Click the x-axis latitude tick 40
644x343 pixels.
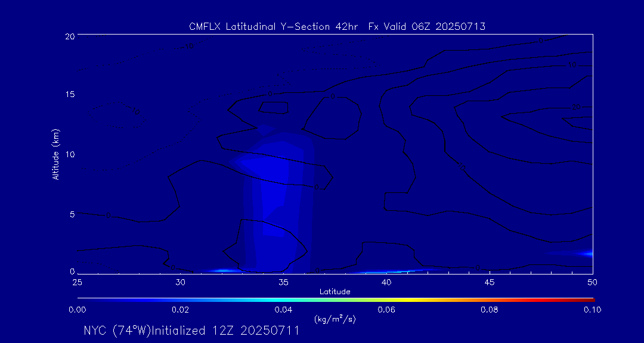tap(386, 282)
